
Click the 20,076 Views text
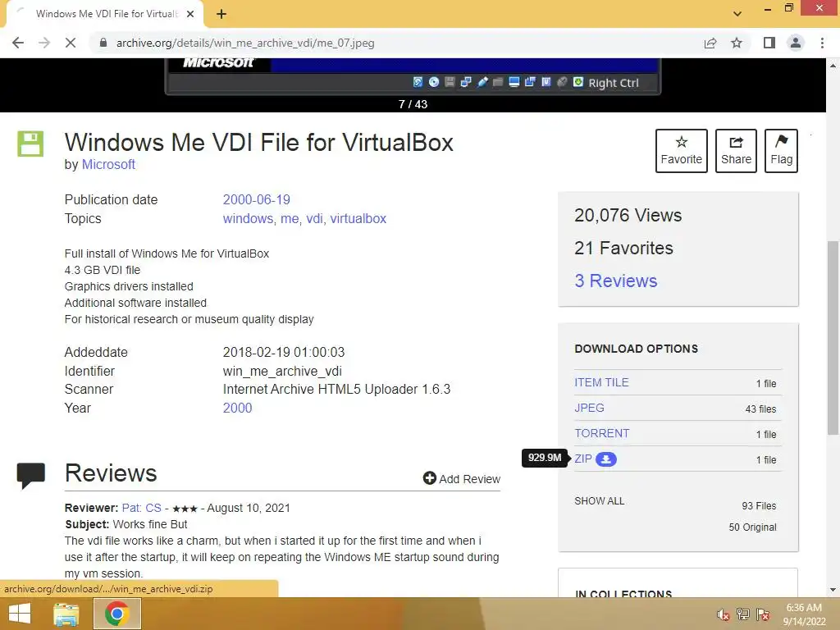coord(628,216)
